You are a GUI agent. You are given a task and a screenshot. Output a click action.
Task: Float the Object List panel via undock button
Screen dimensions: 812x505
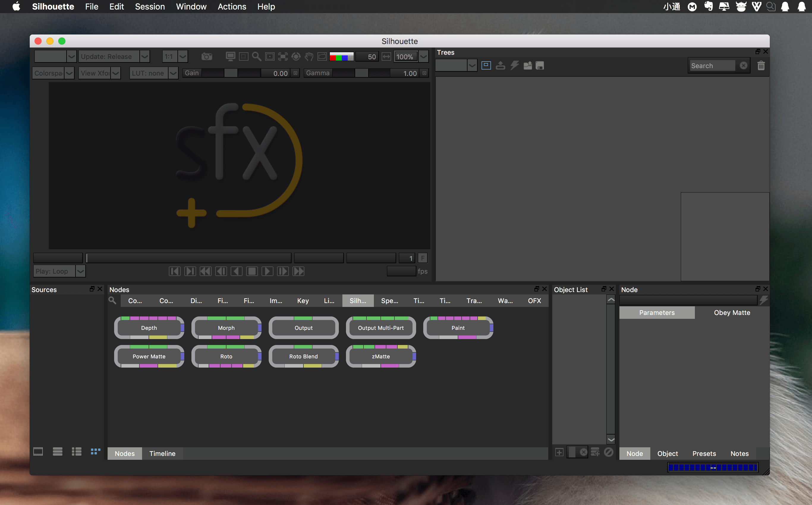coord(603,289)
